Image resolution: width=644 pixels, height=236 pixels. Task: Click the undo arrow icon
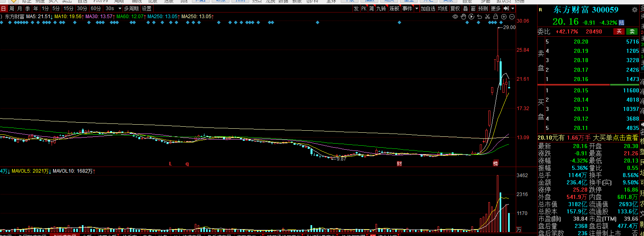pyautogui.click(x=479, y=17)
